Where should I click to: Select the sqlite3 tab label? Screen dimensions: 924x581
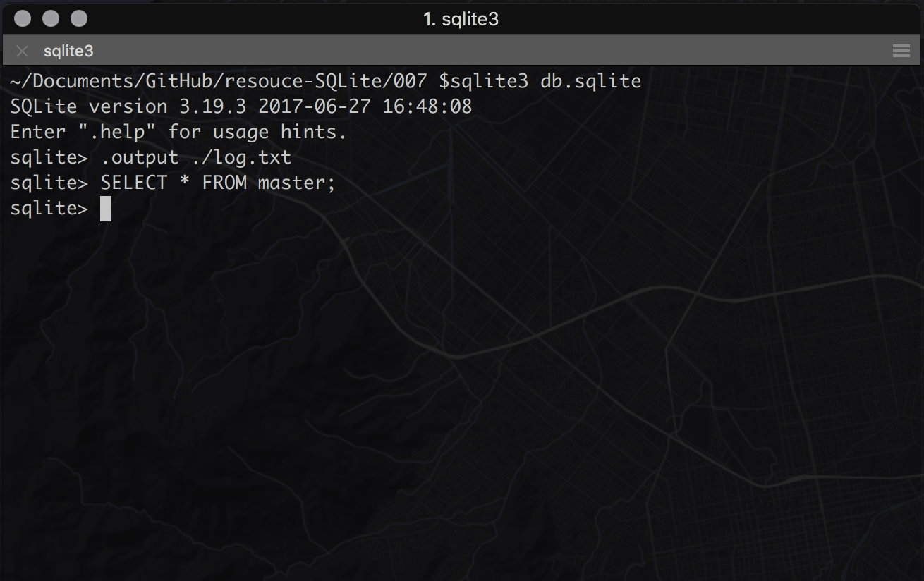pyautogui.click(x=68, y=51)
